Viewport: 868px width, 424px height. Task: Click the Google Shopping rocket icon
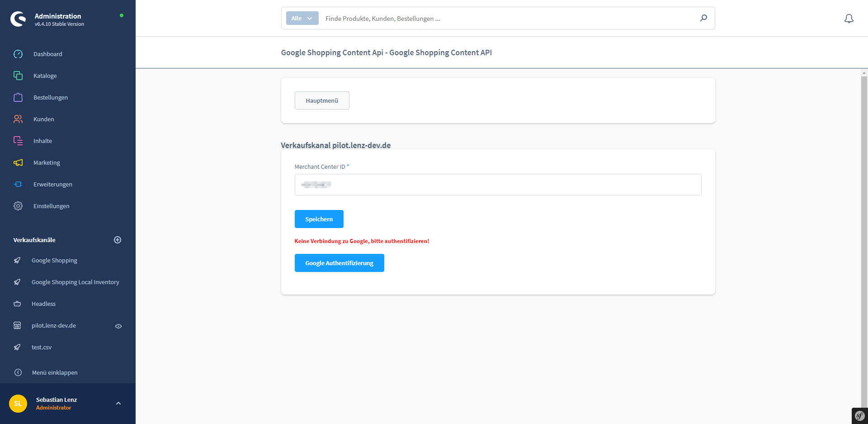[x=17, y=260]
